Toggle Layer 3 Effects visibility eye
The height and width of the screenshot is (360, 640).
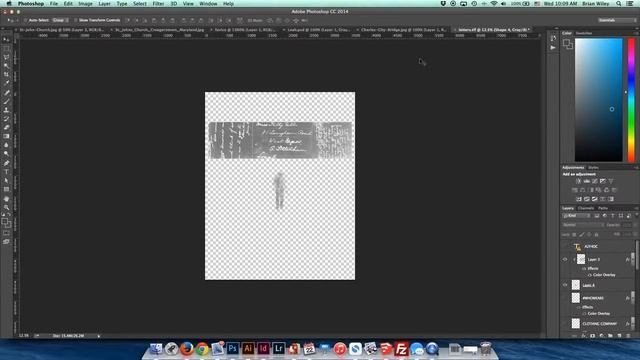tap(584, 269)
